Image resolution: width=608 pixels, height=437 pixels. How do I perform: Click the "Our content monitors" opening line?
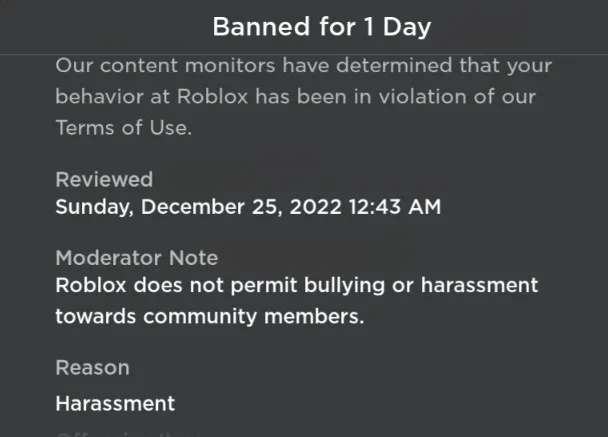[170, 65]
